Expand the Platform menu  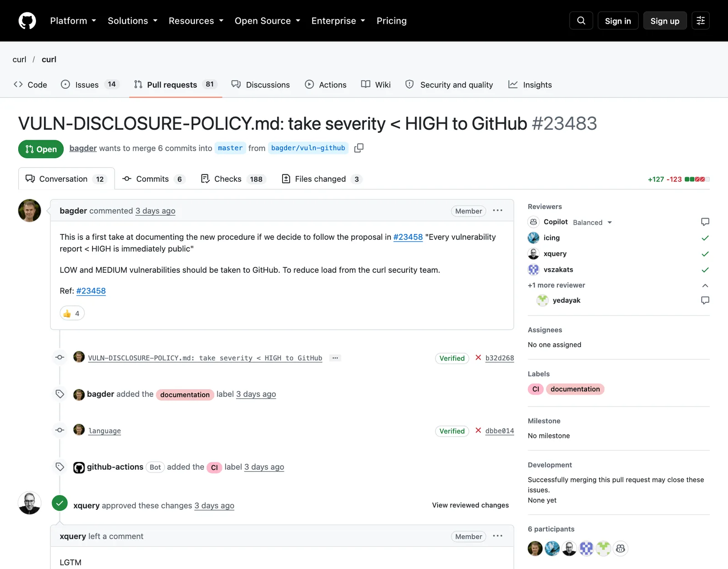[x=73, y=21]
